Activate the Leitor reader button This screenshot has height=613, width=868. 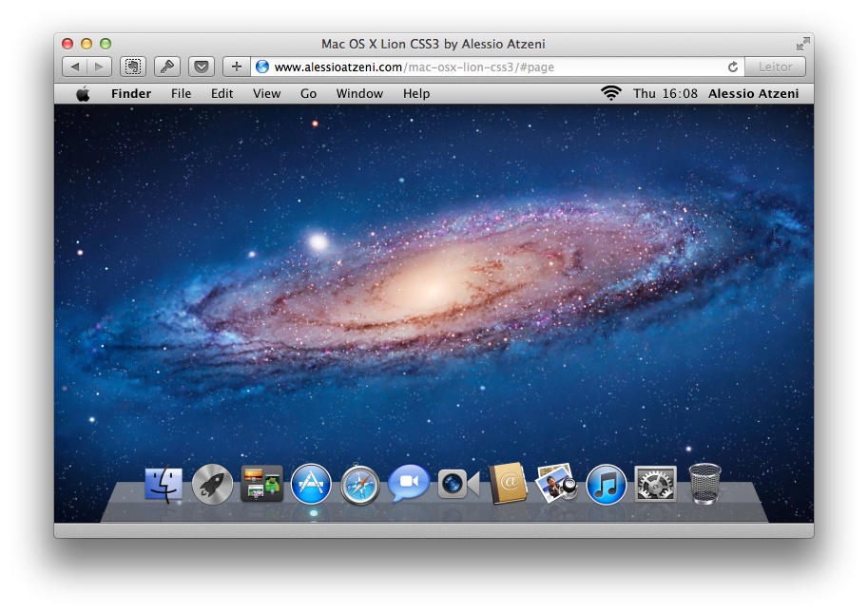tap(775, 67)
